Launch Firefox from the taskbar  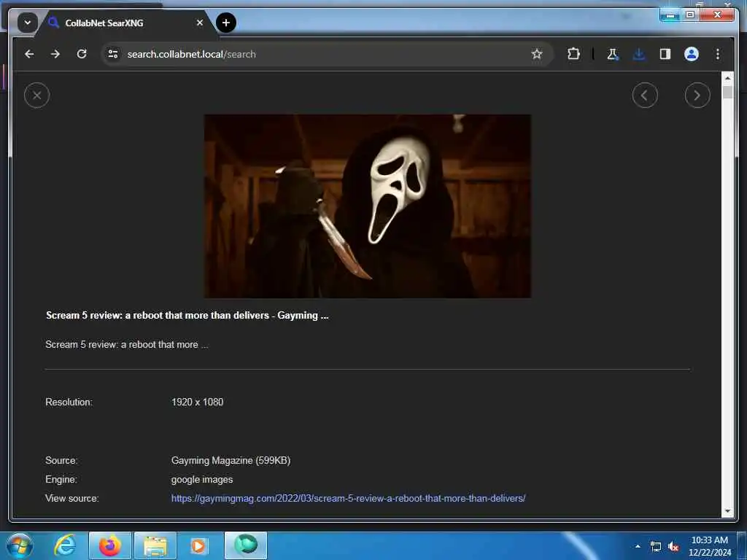(x=110, y=545)
